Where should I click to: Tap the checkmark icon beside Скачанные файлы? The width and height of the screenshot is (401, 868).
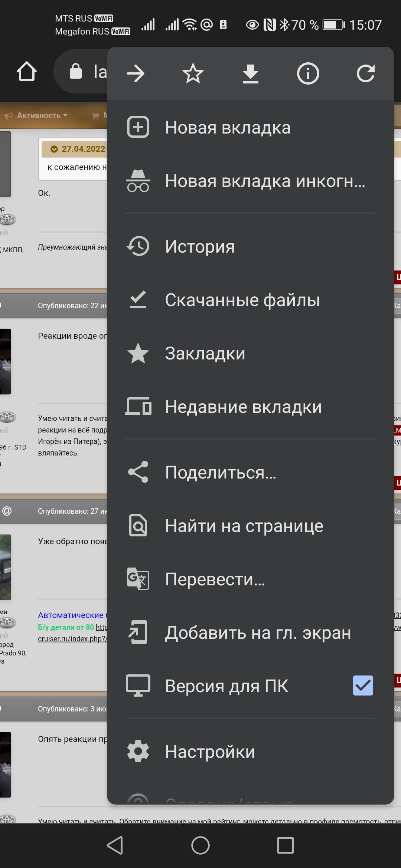pyautogui.click(x=138, y=300)
